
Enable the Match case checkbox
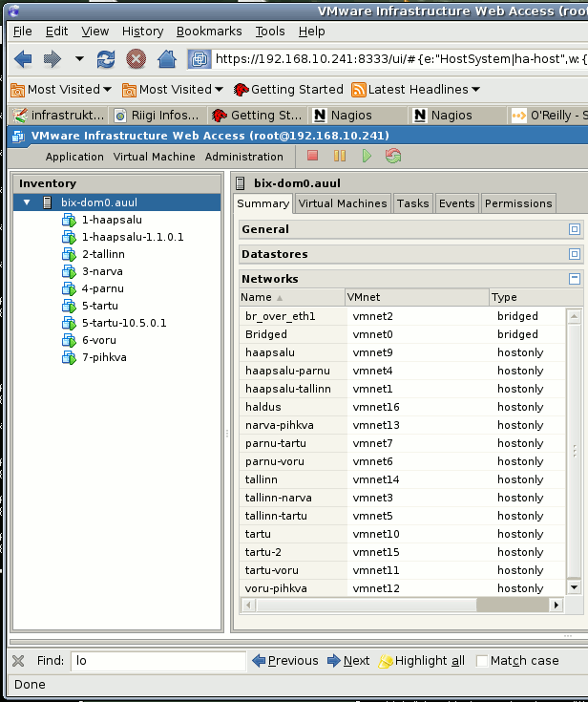coord(482,661)
